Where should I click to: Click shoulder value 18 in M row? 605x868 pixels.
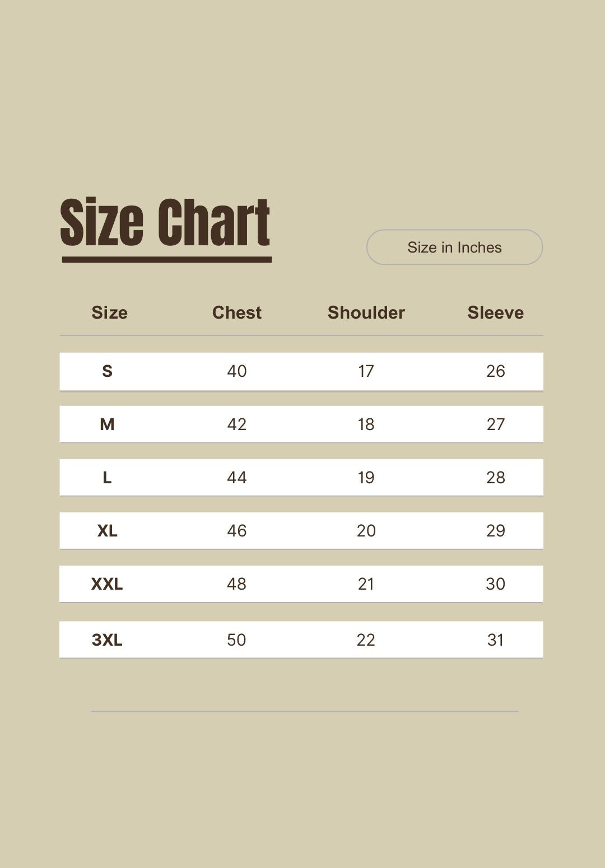[x=366, y=424]
